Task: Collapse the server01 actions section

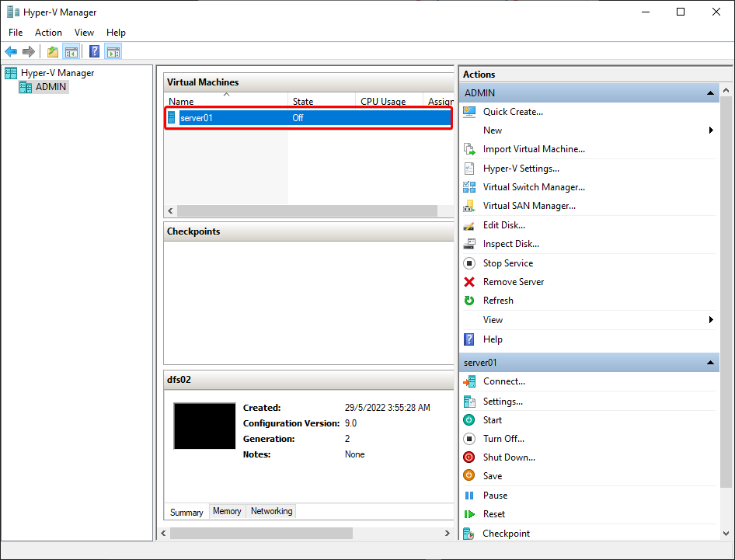Action: point(710,362)
